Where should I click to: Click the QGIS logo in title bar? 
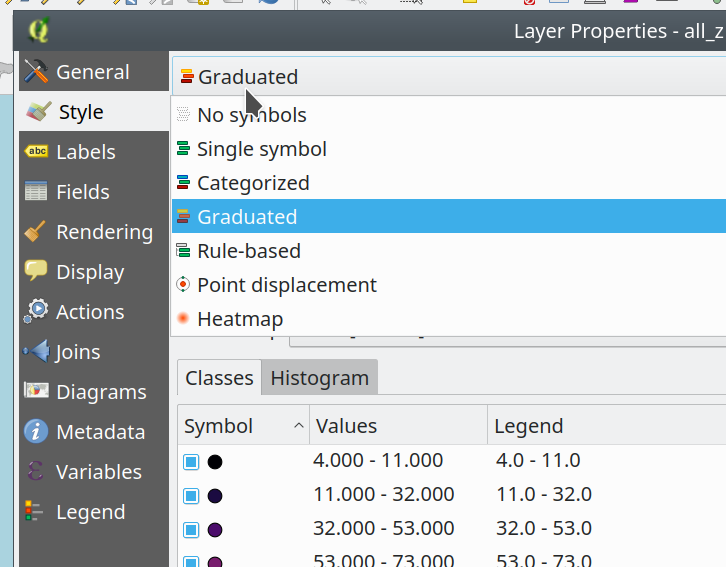[x=38, y=31]
